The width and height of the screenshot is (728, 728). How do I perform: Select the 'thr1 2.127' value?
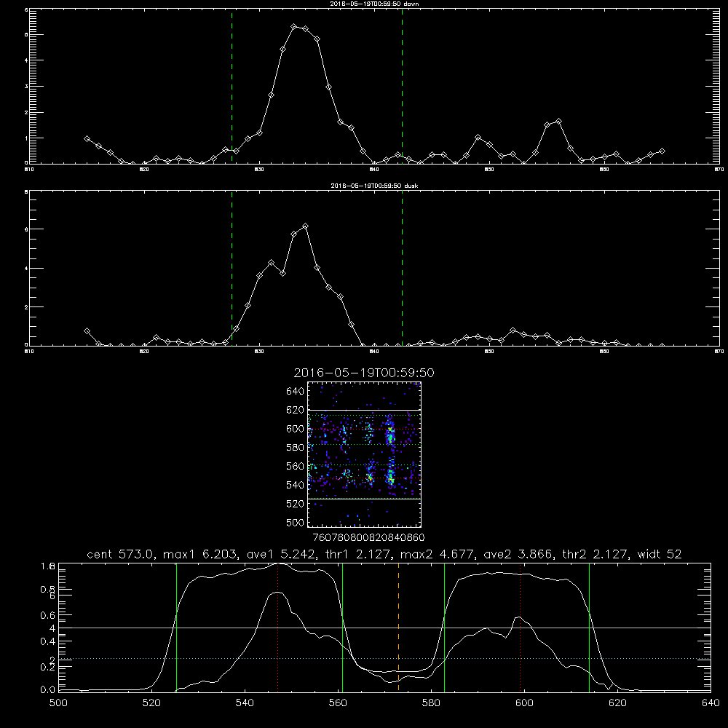(x=358, y=554)
